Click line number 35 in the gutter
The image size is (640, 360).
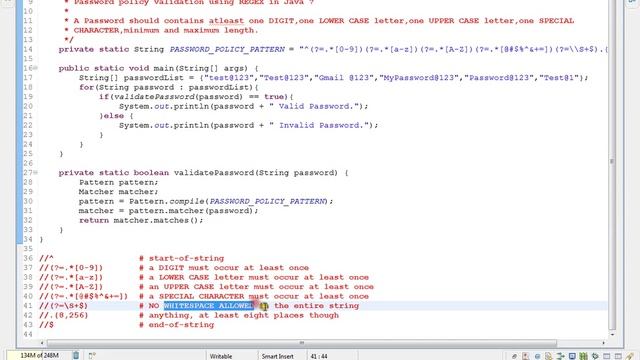point(28,249)
